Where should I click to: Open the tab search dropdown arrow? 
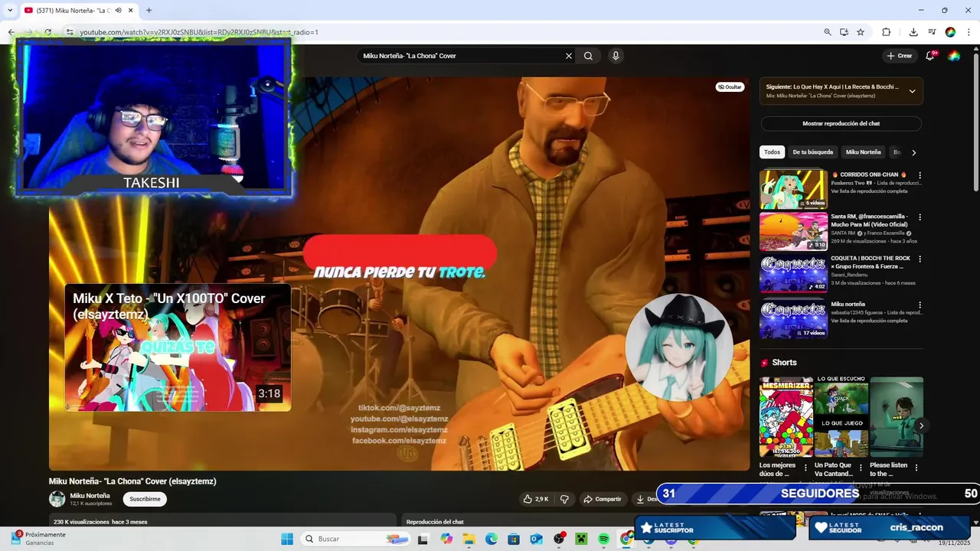tap(10, 10)
